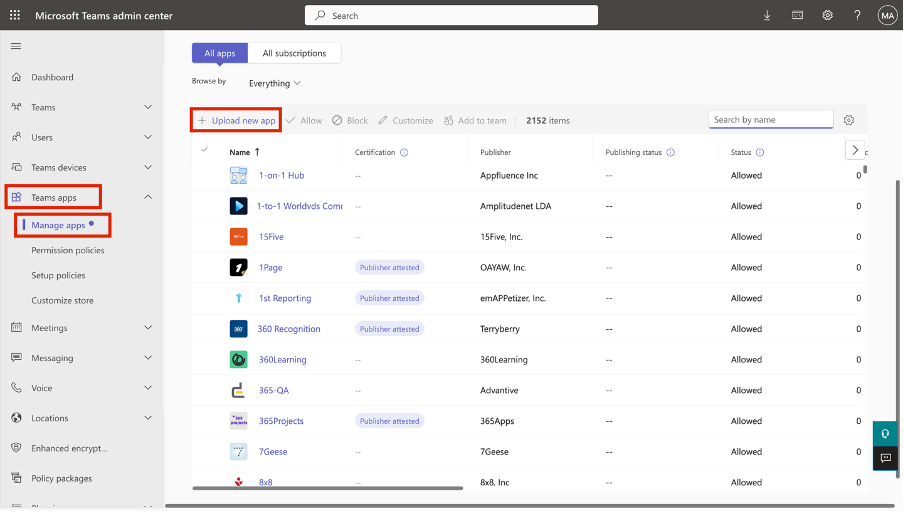Image resolution: width=904 pixels, height=512 pixels.
Task: Click the Status column info icon
Action: pyautogui.click(x=760, y=152)
